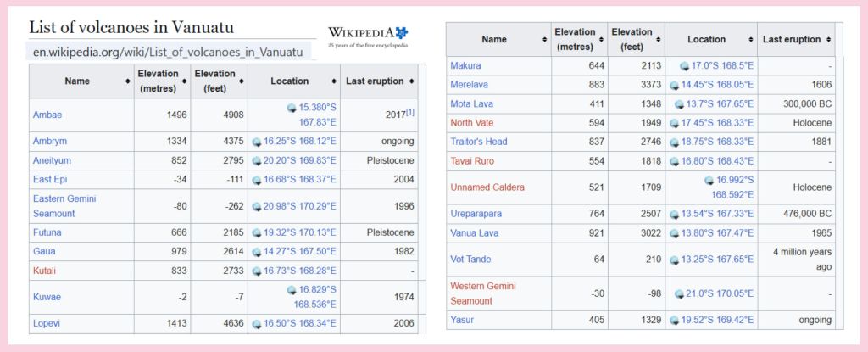The height and width of the screenshot is (352, 868).
Task: Click the citation [1] after 2017
Action: 409,113
